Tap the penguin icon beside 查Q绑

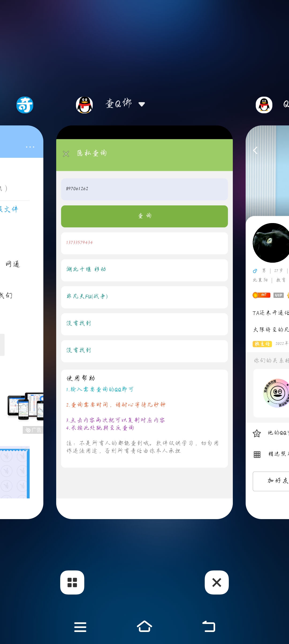pos(85,105)
